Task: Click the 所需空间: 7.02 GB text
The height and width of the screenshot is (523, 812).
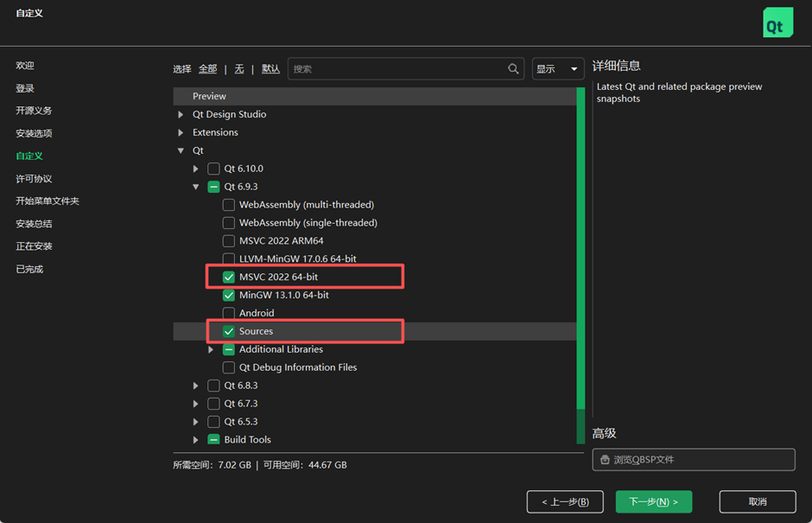Action: pos(212,465)
